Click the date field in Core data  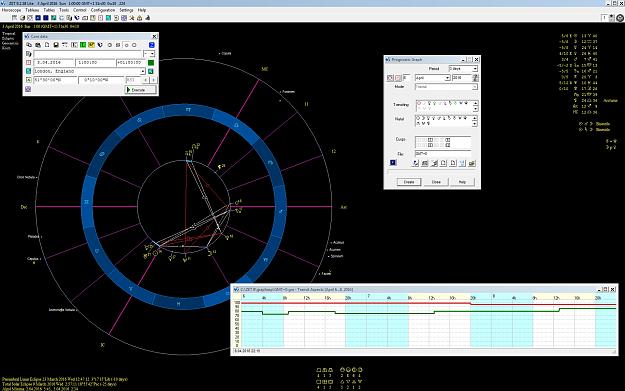click(x=54, y=63)
